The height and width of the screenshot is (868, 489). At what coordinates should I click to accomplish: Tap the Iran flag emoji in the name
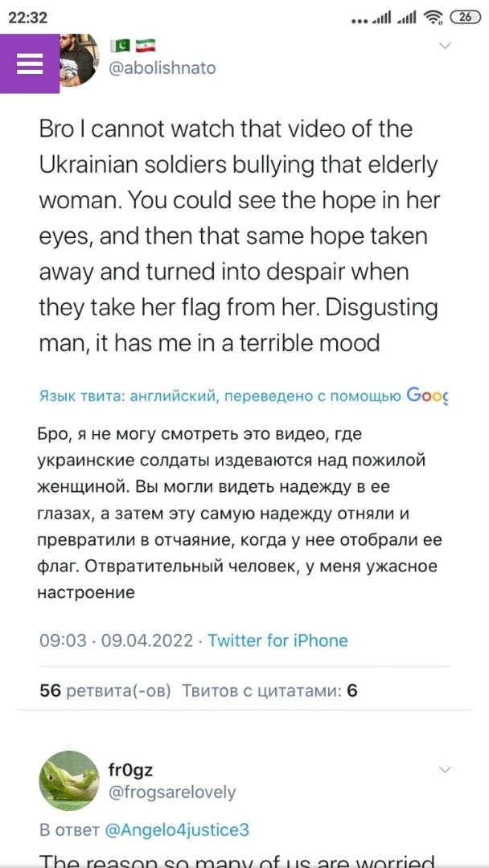pos(146,45)
